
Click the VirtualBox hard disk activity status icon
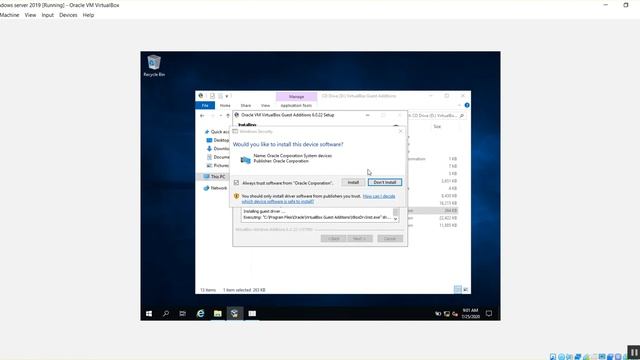(553, 357)
